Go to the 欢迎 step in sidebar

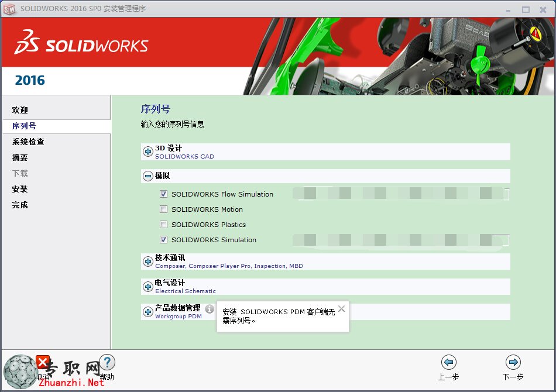pos(20,110)
